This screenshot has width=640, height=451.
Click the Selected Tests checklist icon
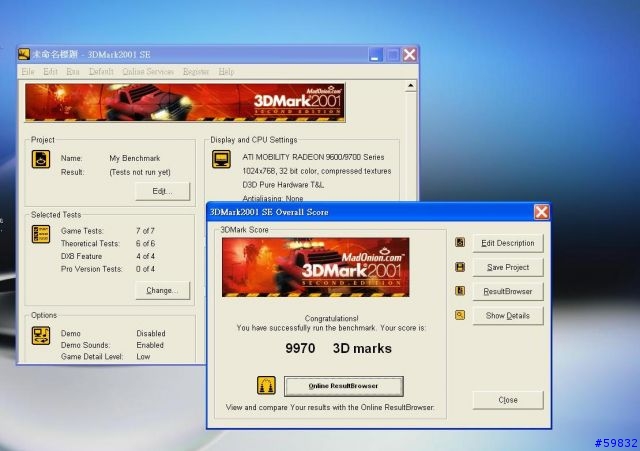(x=41, y=234)
